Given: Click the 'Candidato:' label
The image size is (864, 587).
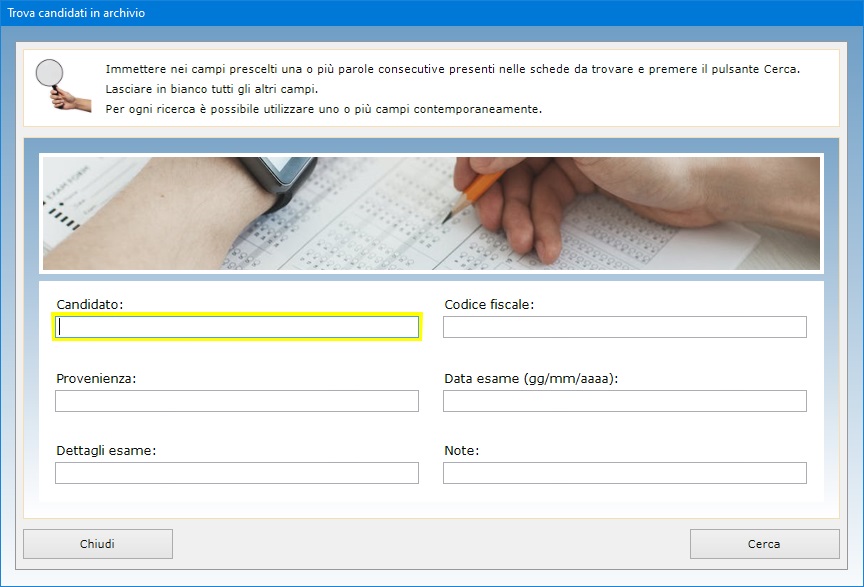Looking at the screenshot, I should coord(90,304).
